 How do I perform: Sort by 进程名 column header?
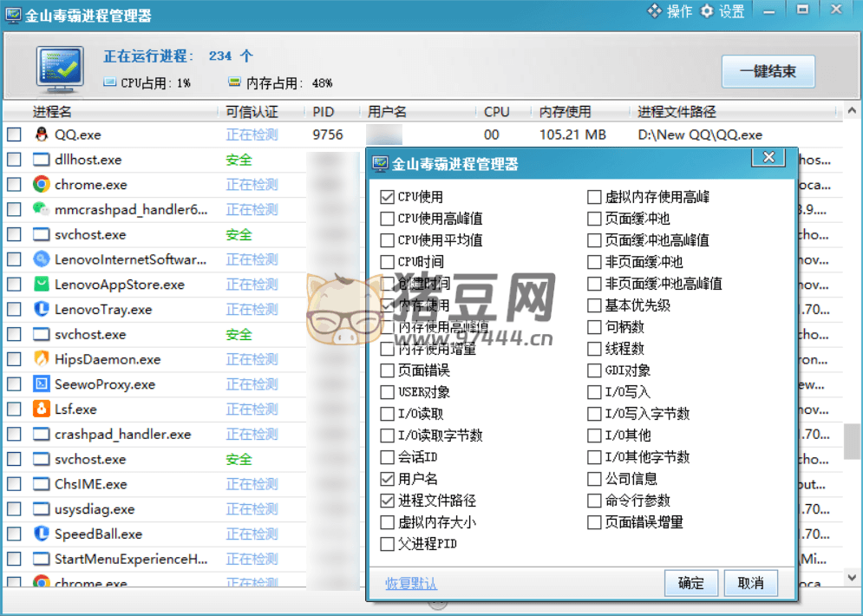point(52,112)
